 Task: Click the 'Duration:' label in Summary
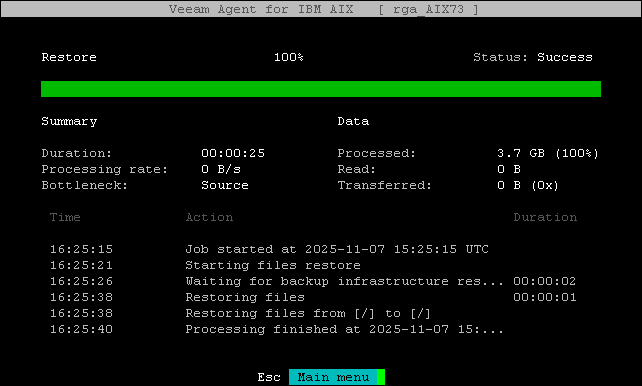(77, 153)
